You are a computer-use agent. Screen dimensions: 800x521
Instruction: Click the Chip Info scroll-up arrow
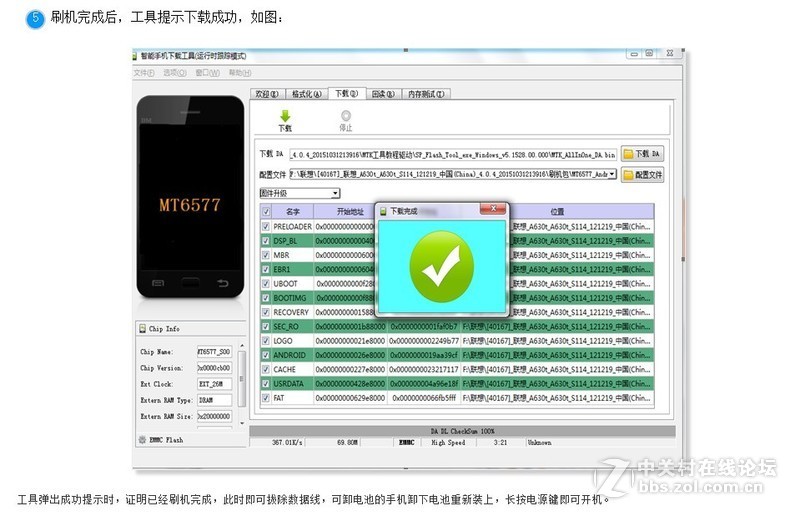pyautogui.click(x=242, y=346)
